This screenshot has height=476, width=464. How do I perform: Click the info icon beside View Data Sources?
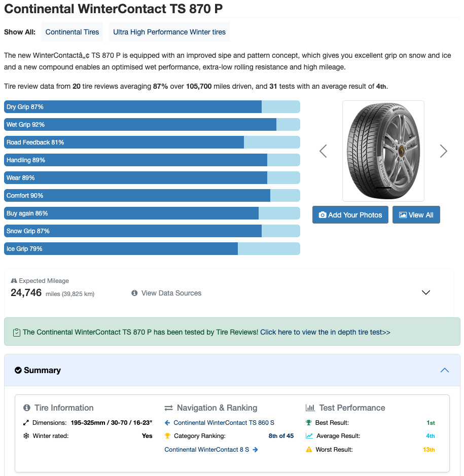tap(134, 293)
